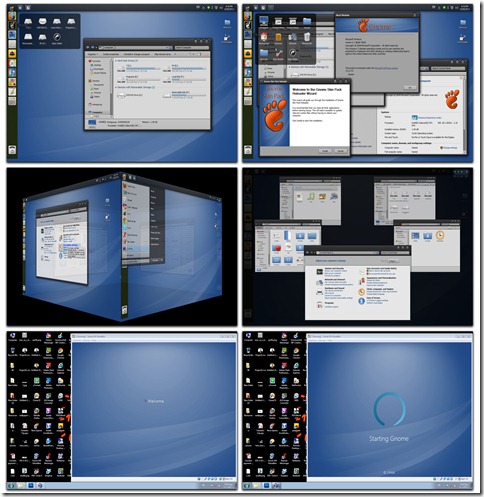Open Firefox in dock beside the Skin Pack wizard
The width and height of the screenshot is (484, 497).
point(248,16)
